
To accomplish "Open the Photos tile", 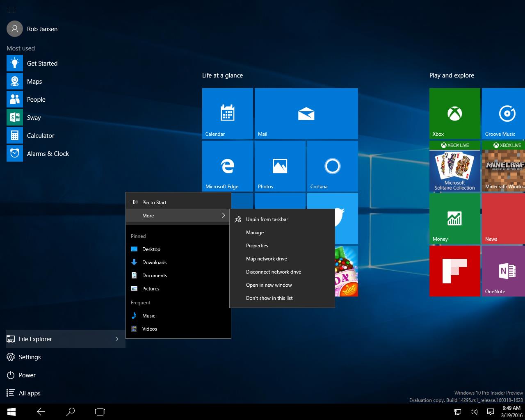I will click(280, 166).
